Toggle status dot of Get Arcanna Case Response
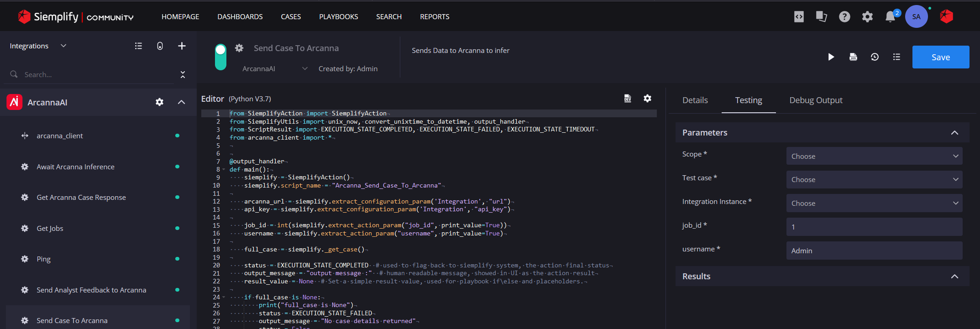The image size is (980, 329). [177, 198]
